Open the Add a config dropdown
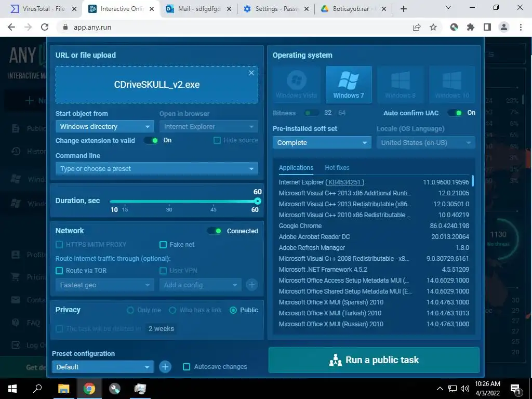The height and width of the screenshot is (399, 532). point(200,285)
